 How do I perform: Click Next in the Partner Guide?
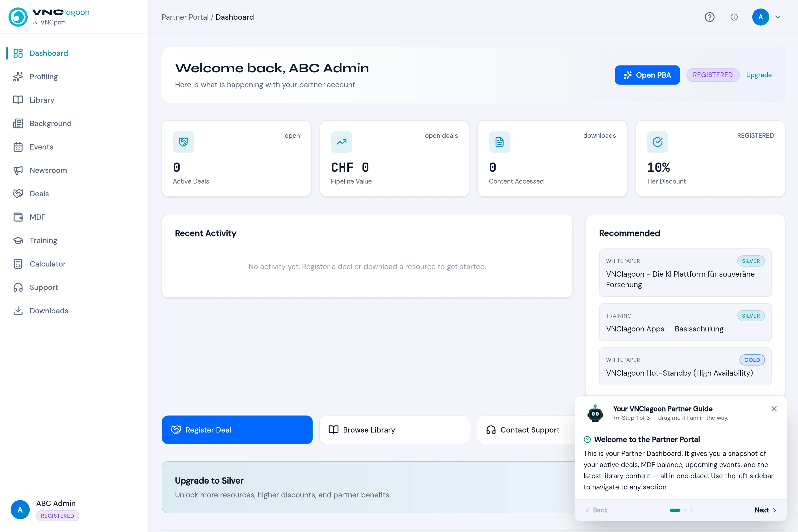[x=766, y=510]
